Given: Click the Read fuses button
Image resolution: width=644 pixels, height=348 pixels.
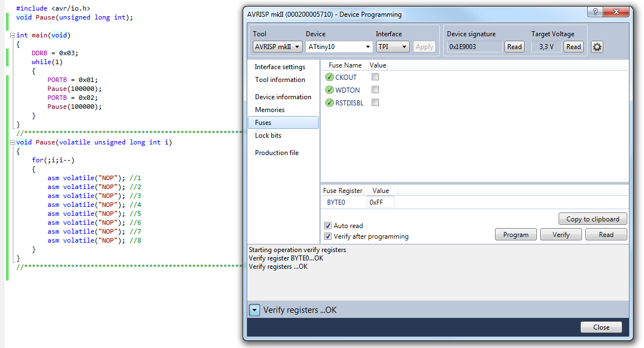Looking at the screenshot, I should [606, 235].
